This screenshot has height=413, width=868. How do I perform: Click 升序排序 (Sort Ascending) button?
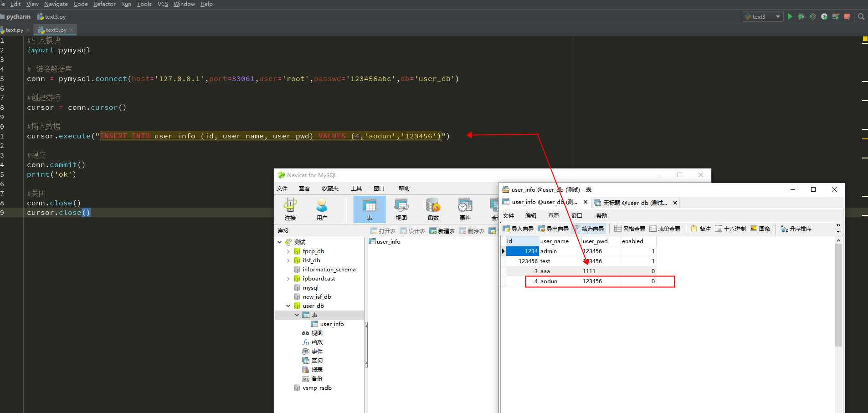(796, 229)
